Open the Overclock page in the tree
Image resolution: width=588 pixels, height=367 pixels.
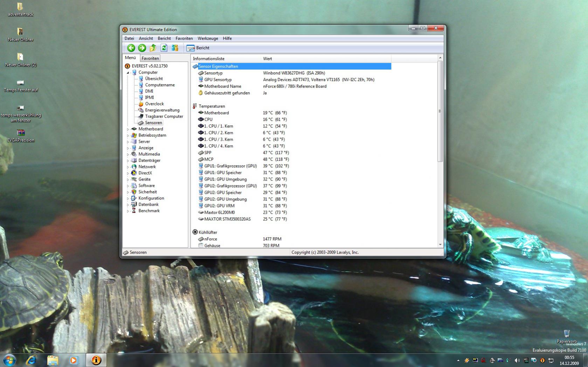pyautogui.click(x=154, y=104)
